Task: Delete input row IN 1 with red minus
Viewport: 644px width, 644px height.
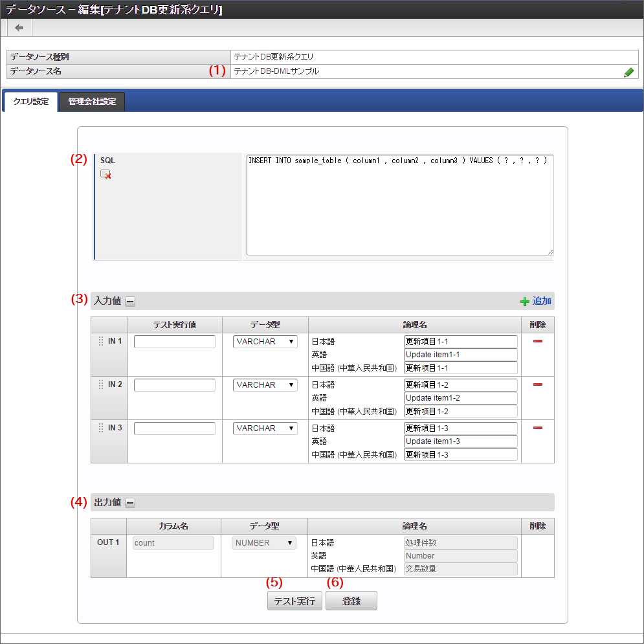Action: (537, 341)
